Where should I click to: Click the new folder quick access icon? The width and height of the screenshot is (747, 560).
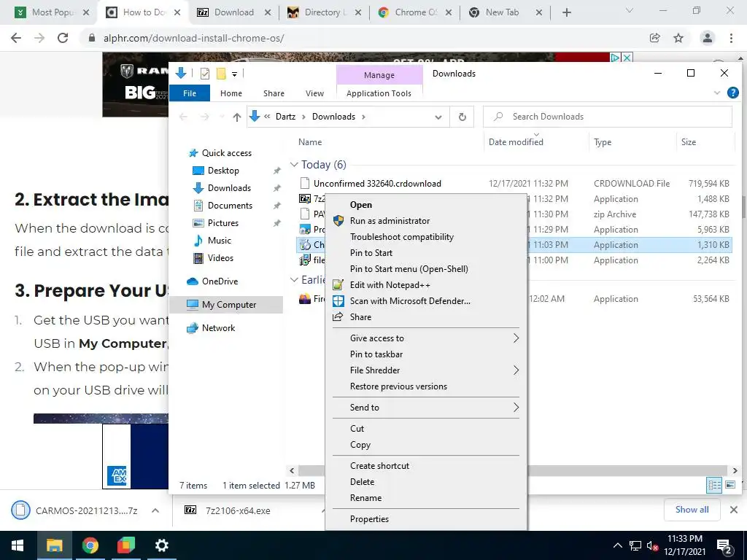pos(221,74)
